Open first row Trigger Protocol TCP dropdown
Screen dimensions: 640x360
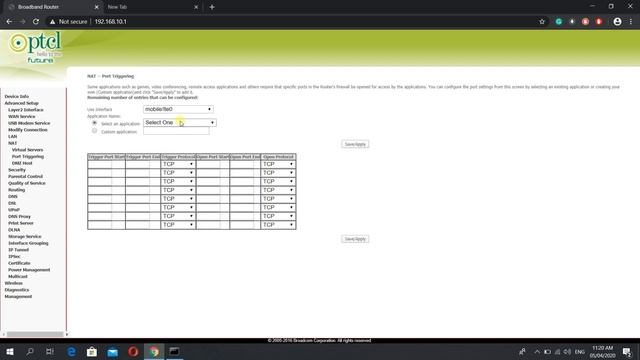pos(178,164)
